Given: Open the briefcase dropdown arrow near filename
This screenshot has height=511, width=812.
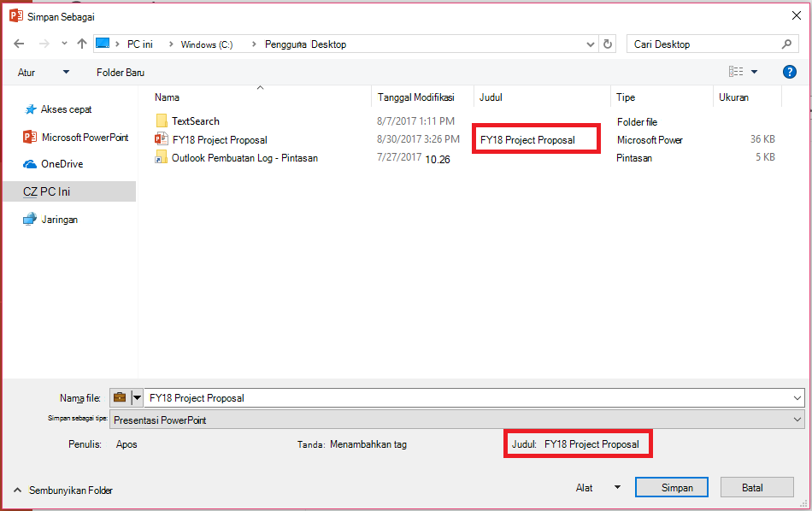Looking at the screenshot, I should click(138, 398).
